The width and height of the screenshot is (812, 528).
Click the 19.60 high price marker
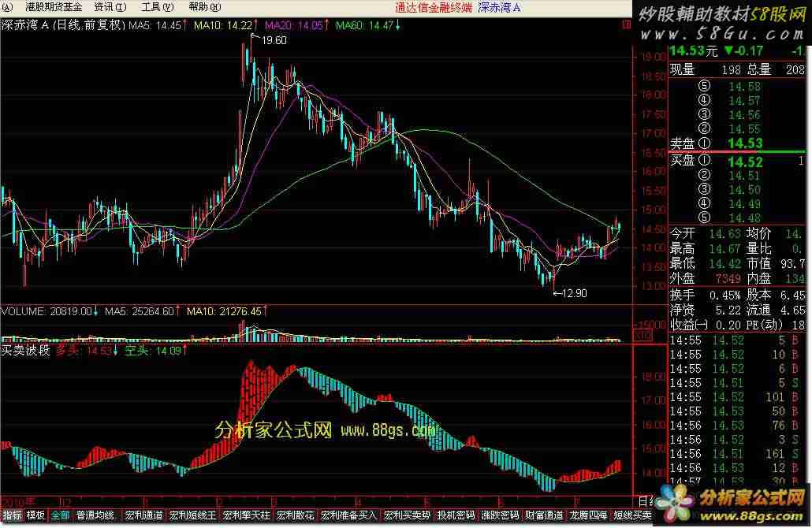(x=274, y=40)
